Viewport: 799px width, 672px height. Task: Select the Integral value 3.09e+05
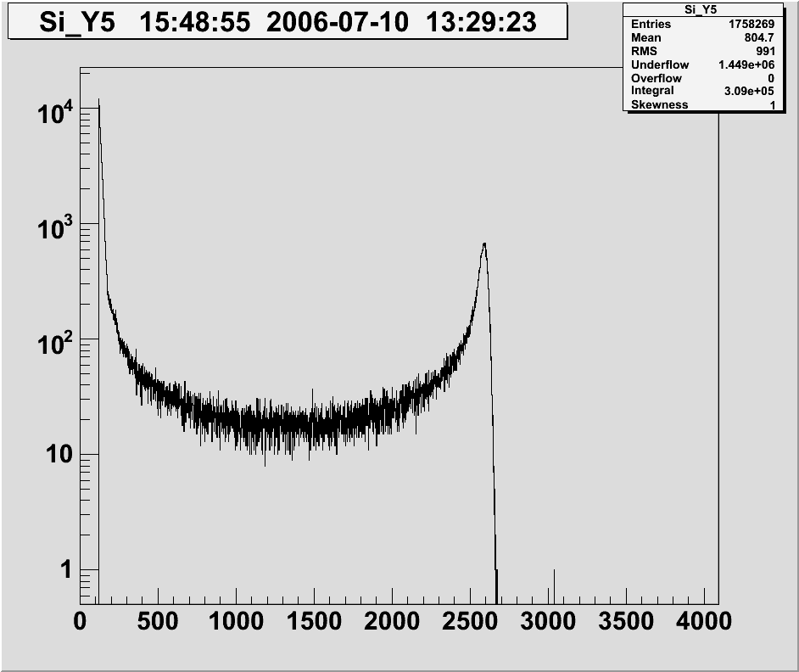coord(746,91)
